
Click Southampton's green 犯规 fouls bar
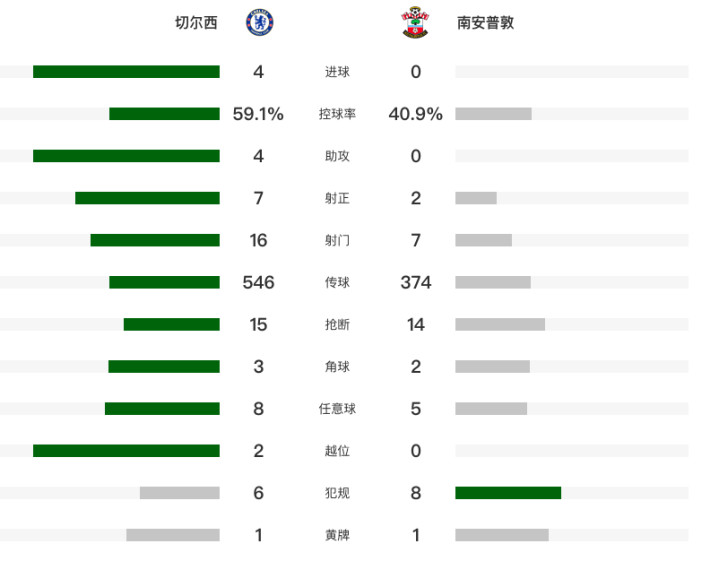pyautogui.click(x=508, y=493)
